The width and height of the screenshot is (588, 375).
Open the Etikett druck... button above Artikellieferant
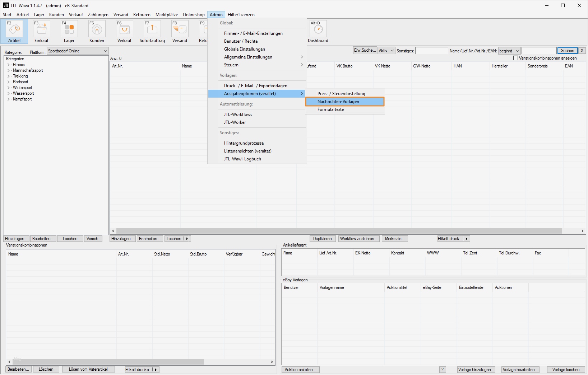pos(453,239)
